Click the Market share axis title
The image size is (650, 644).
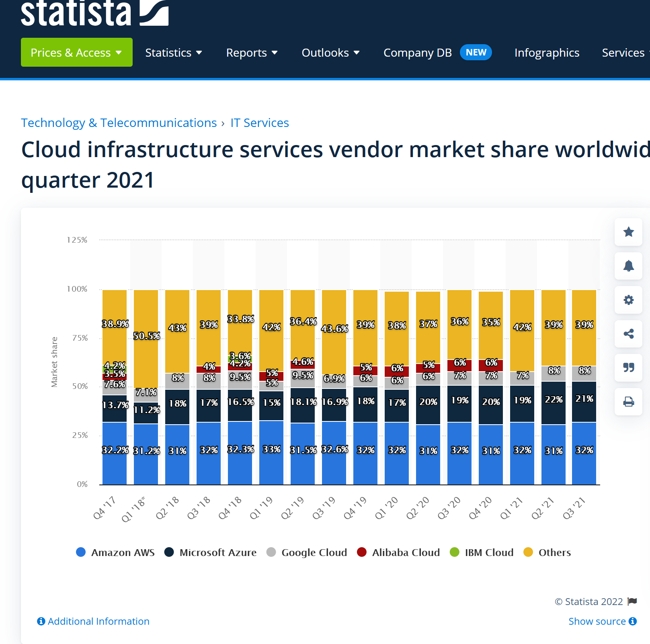(x=54, y=362)
